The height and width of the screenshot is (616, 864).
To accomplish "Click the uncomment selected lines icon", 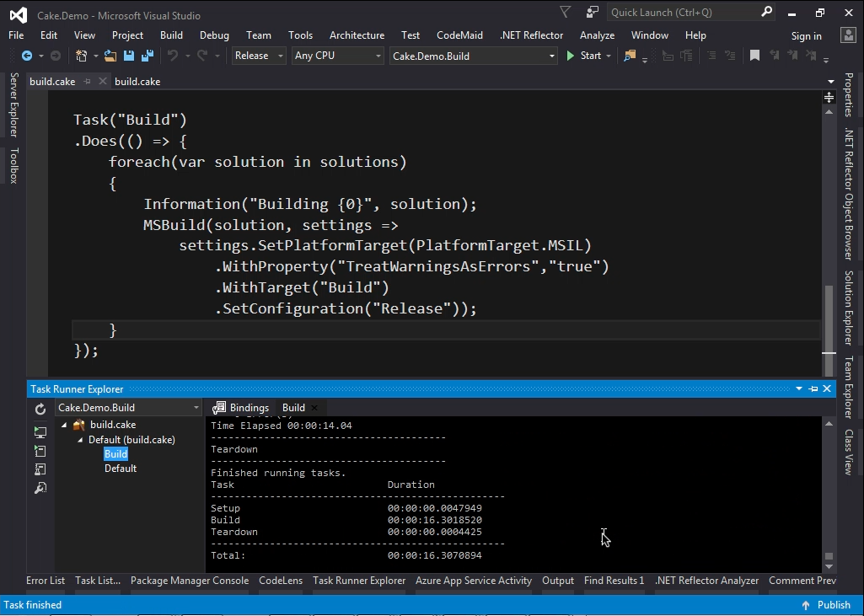I will point(730,56).
